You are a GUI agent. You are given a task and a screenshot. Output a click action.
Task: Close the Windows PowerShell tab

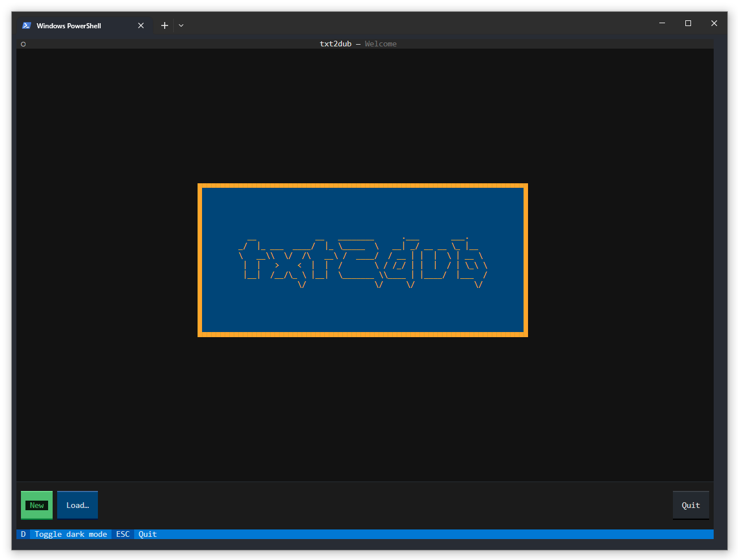point(141,25)
